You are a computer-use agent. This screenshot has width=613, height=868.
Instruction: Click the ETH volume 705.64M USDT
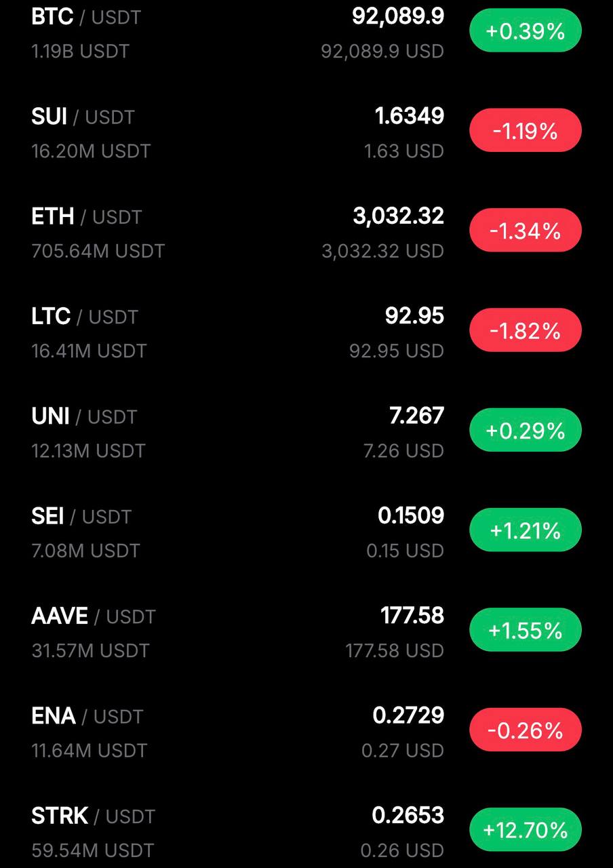tap(98, 251)
